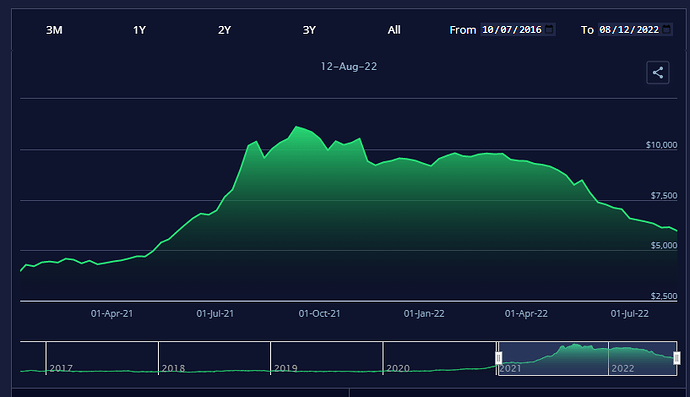
Task: Open the To date calendar picker
Action: tap(666, 29)
